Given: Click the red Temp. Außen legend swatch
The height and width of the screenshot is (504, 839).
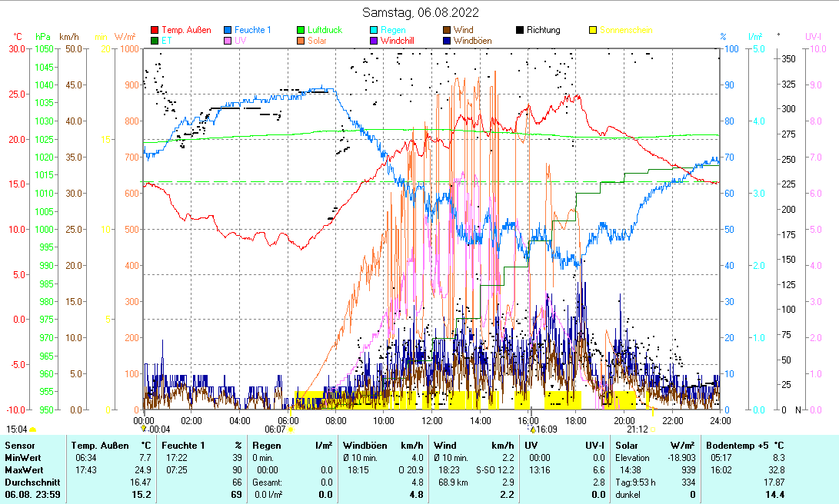Looking at the screenshot, I should click(x=155, y=30).
